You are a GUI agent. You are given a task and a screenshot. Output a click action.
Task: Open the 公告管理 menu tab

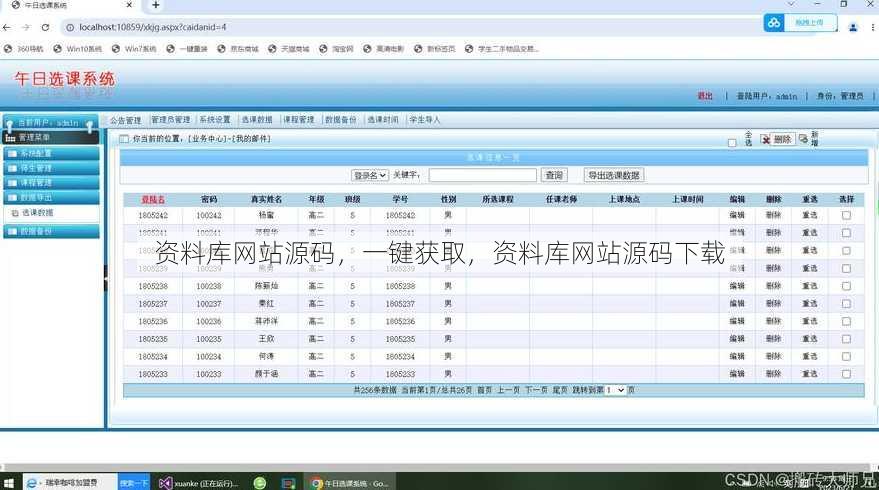pyautogui.click(x=126, y=120)
